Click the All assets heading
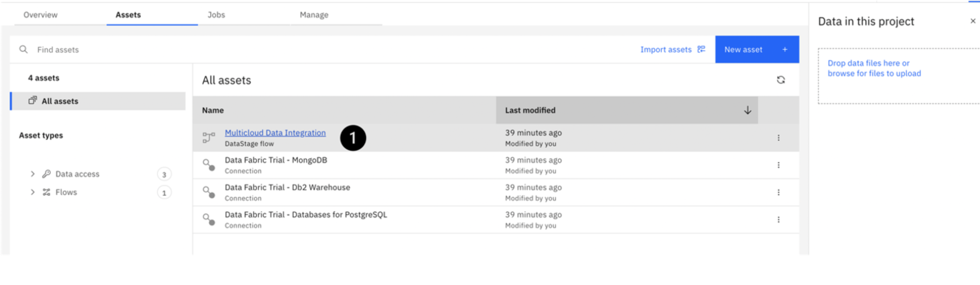The image size is (980, 285). click(226, 80)
